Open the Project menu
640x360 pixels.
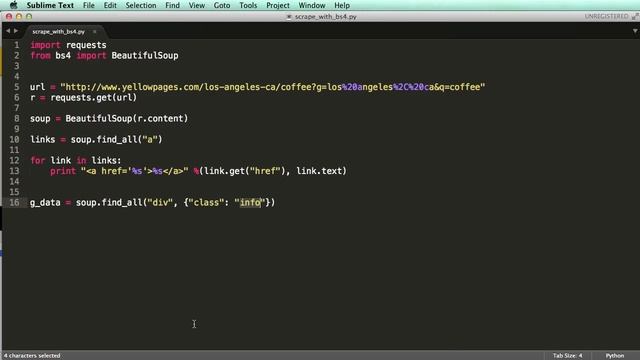(x=278, y=5)
